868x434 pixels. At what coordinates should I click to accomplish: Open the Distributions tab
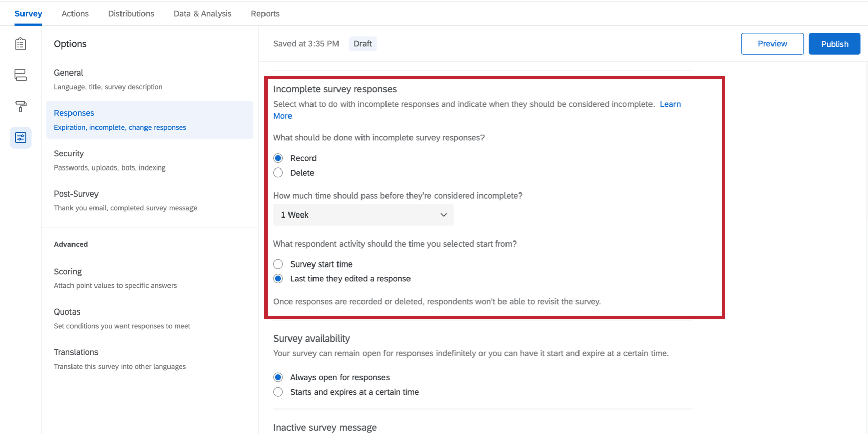click(x=131, y=14)
